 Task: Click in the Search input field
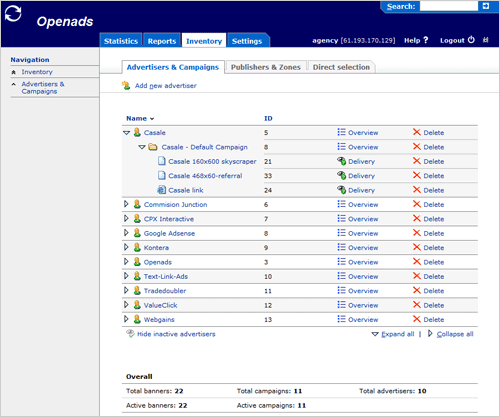tap(449, 6)
